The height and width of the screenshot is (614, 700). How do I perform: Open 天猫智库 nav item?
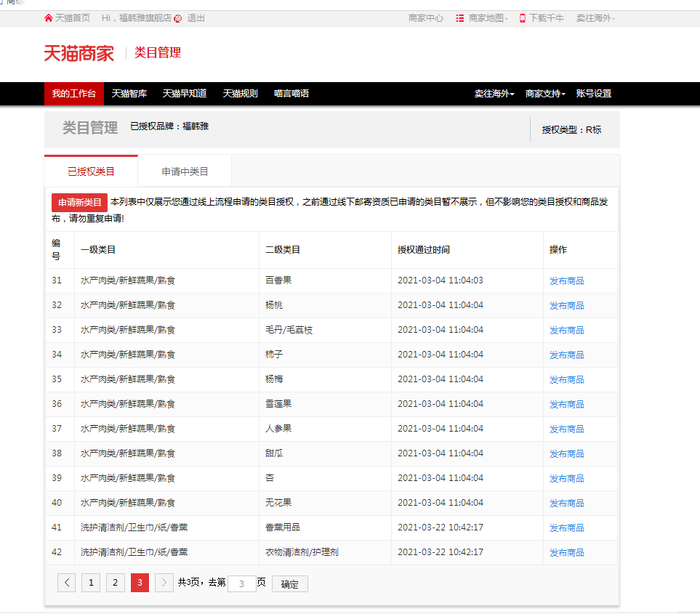pyautogui.click(x=129, y=94)
